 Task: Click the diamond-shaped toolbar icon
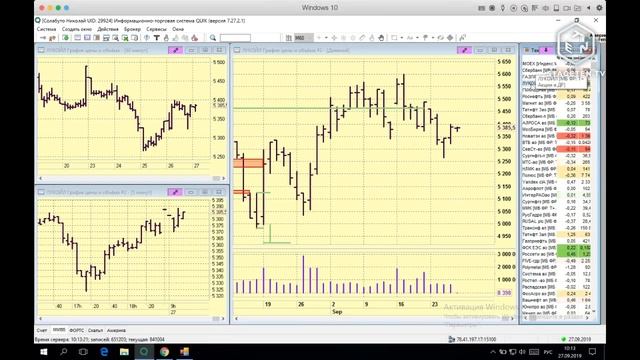[450, 38]
